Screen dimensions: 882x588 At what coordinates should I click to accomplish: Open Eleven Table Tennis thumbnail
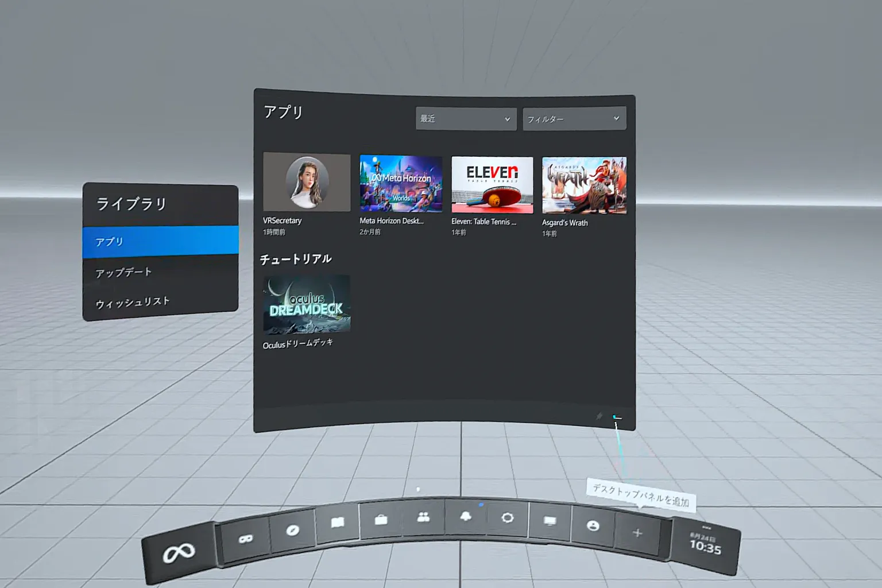(492, 185)
